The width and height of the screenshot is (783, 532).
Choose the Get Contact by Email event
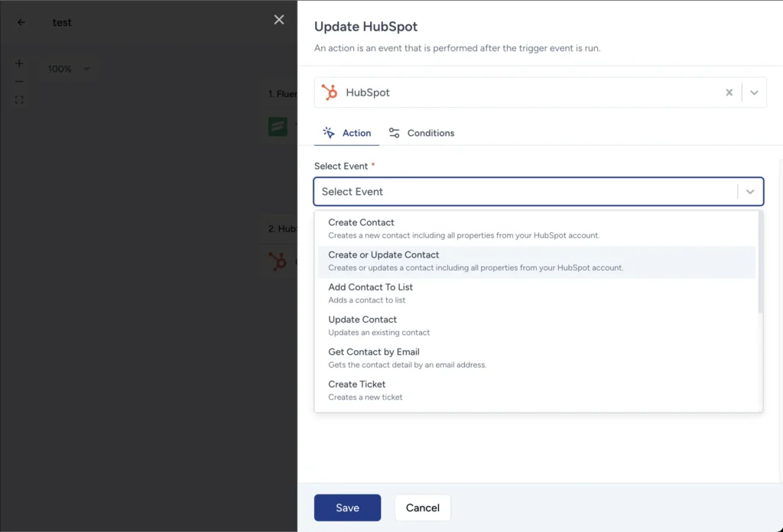pos(536,358)
